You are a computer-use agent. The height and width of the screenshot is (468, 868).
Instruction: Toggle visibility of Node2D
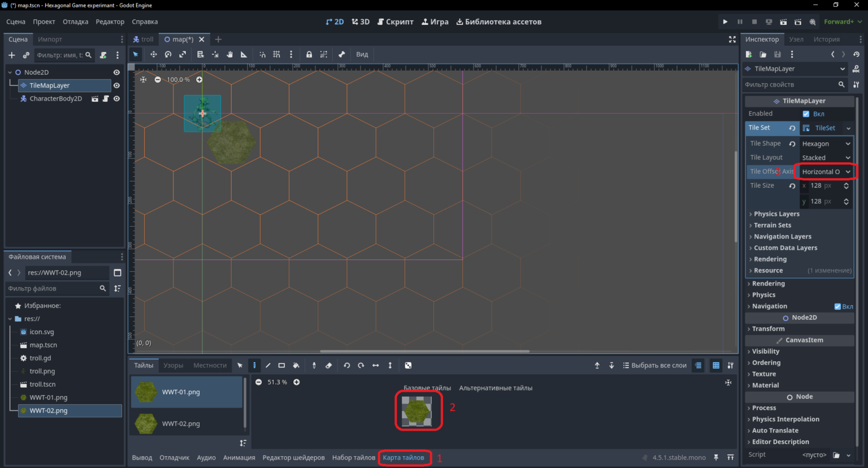coord(116,72)
